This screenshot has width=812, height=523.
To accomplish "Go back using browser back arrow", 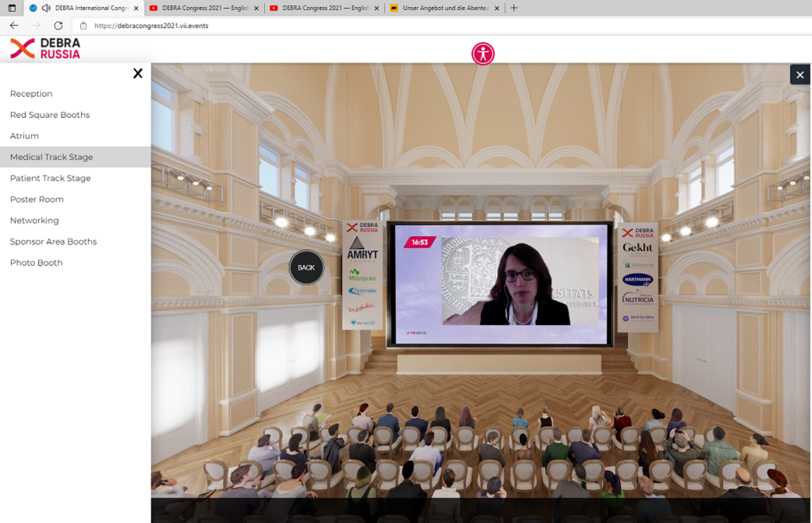I will click(x=14, y=25).
